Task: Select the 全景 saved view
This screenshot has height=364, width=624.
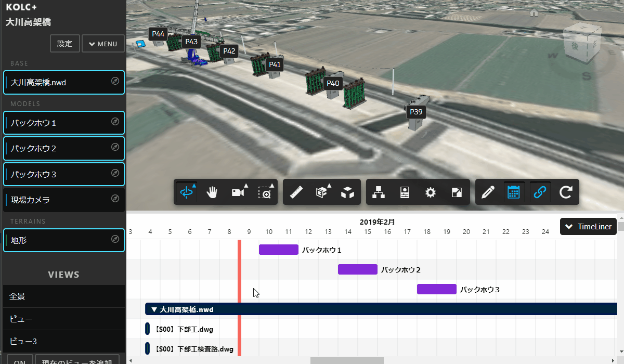Action: click(63, 296)
